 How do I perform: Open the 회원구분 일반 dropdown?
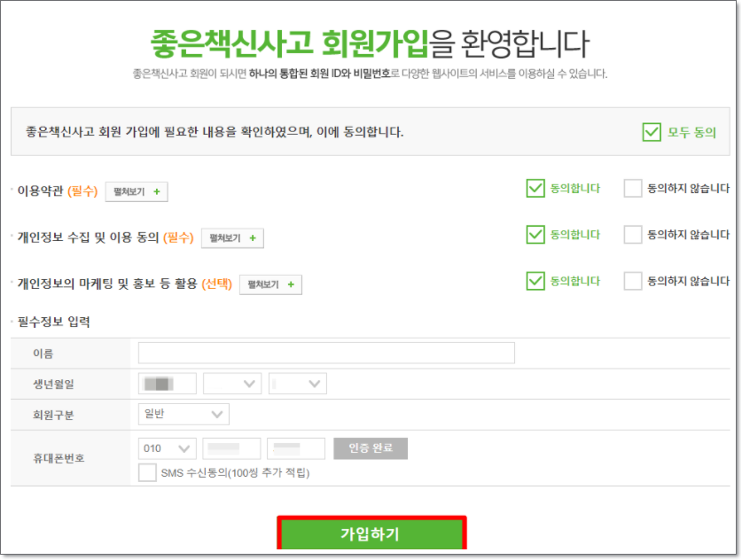coord(184,415)
